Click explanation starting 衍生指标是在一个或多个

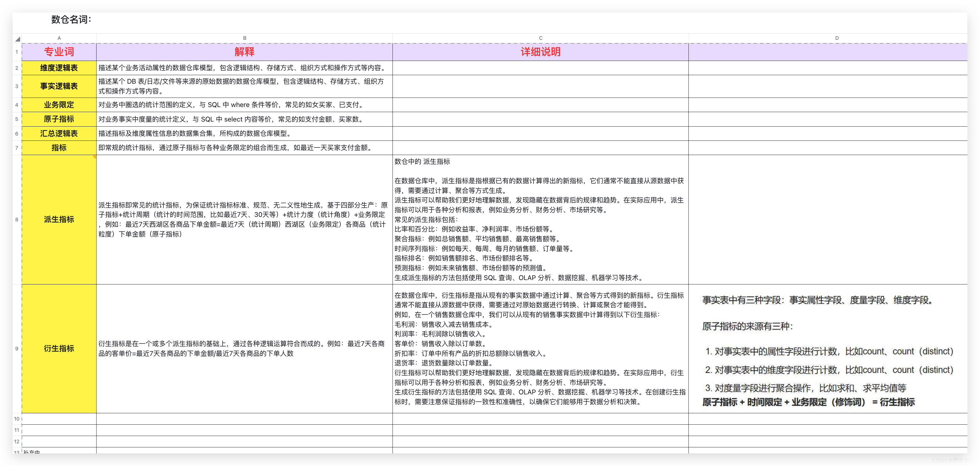245,348
